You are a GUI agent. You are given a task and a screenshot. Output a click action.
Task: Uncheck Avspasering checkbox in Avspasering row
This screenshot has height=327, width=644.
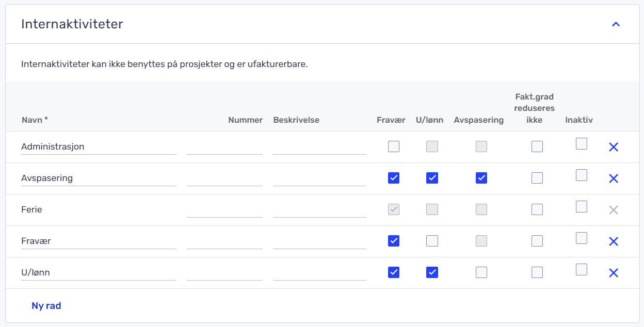[x=481, y=178]
